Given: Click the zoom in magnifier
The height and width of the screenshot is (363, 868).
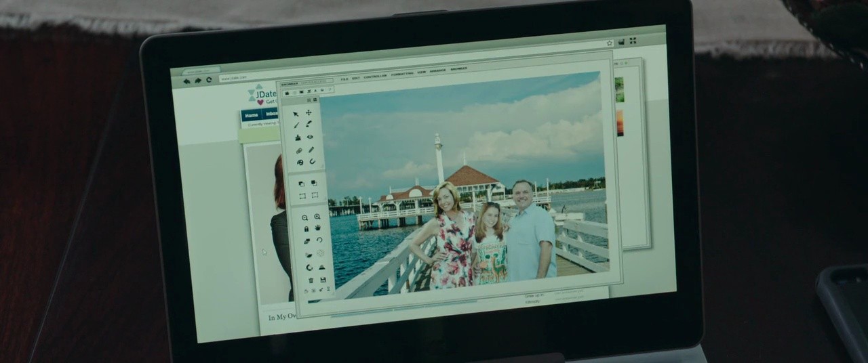Looking at the screenshot, I should (x=317, y=217).
